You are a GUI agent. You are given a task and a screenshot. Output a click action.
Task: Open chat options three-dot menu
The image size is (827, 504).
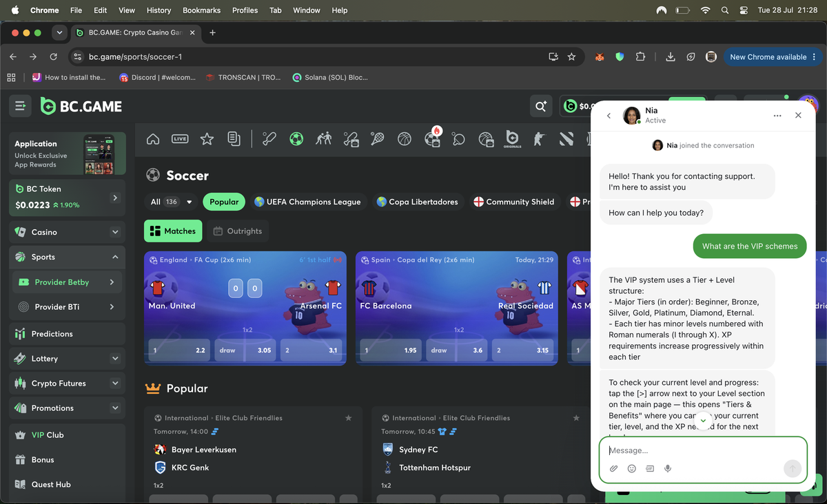click(x=777, y=116)
